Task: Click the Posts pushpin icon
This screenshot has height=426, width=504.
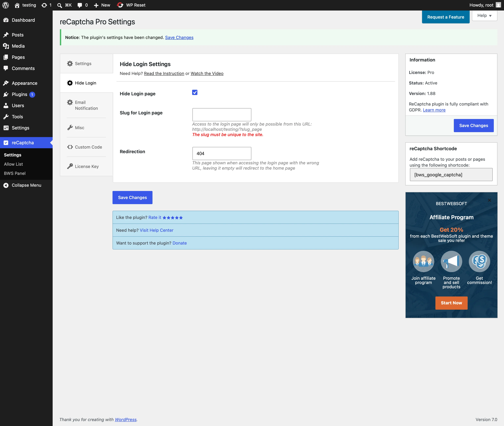Action: click(6, 35)
